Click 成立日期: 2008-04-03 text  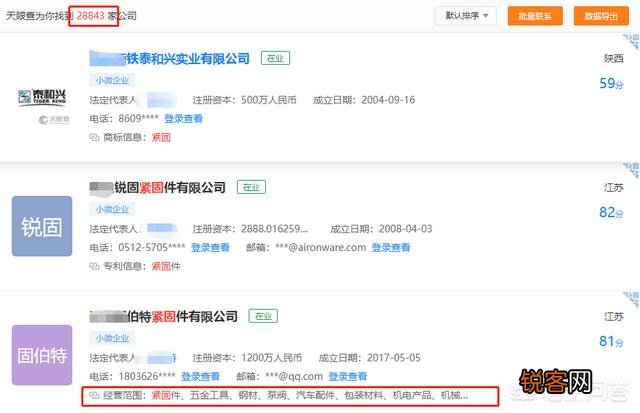[381, 229]
